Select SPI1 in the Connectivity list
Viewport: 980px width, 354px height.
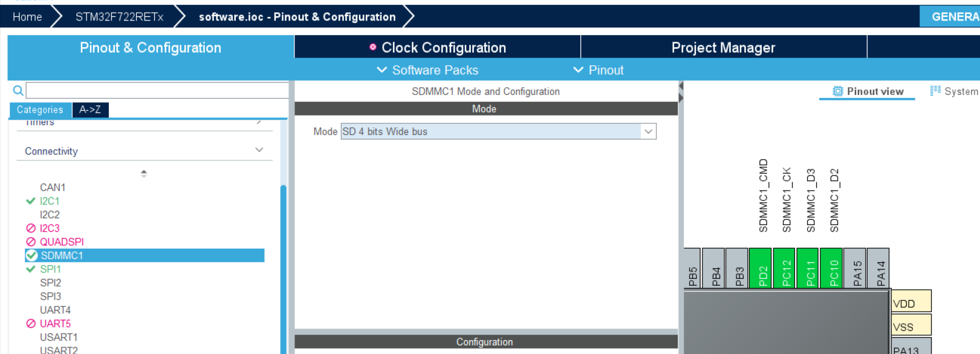pos(50,269)
